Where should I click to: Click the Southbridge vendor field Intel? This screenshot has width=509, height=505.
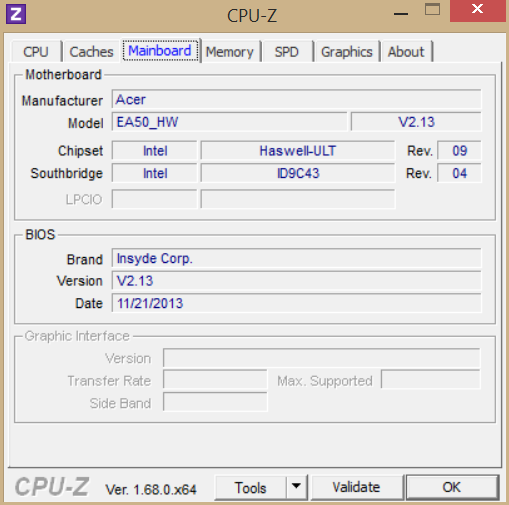155,173
